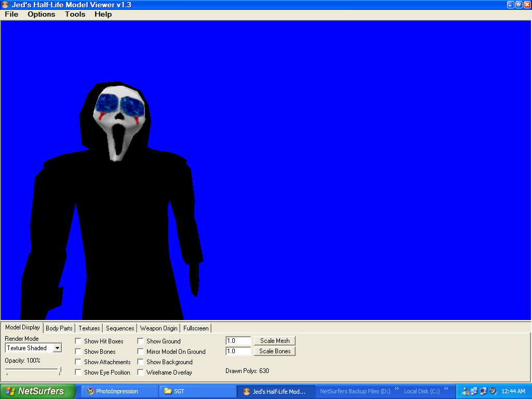Screen dimensions: 532x399
Task: Enable Show Ground checkbox
Action: point(140,341)
